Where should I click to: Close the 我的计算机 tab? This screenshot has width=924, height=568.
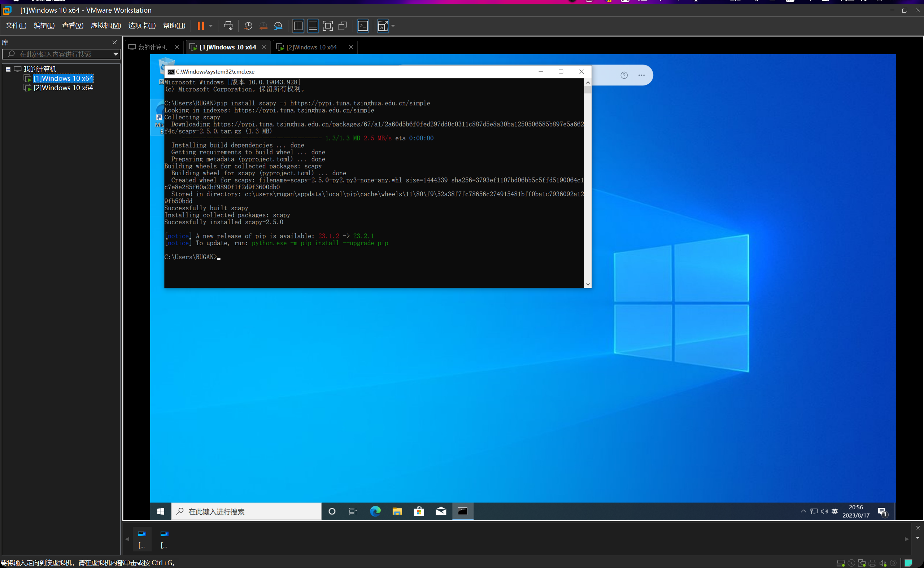[x=177, y=47]
